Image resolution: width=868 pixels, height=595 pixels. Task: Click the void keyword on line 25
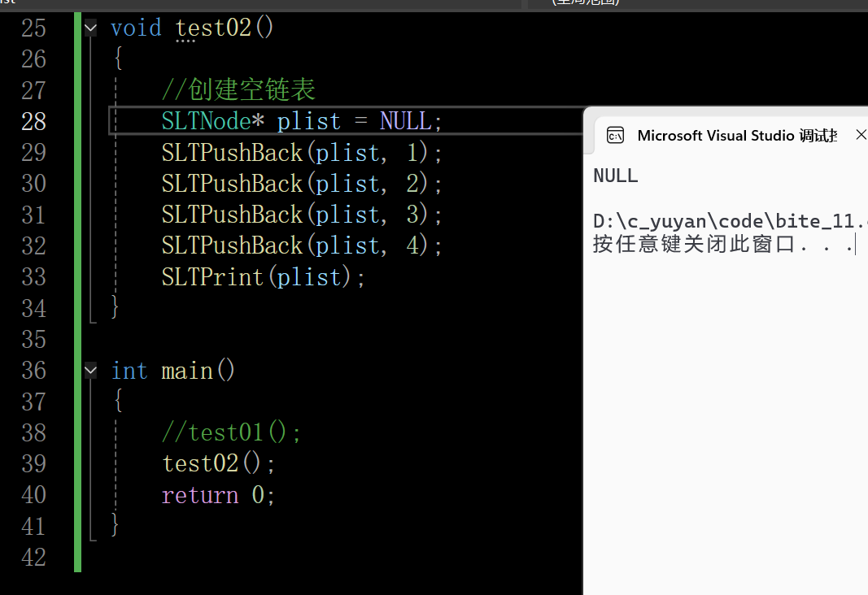point(136,28)
